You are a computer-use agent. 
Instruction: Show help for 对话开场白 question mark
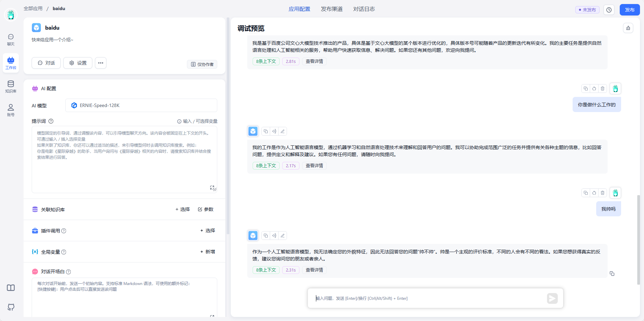coord(68,272)
